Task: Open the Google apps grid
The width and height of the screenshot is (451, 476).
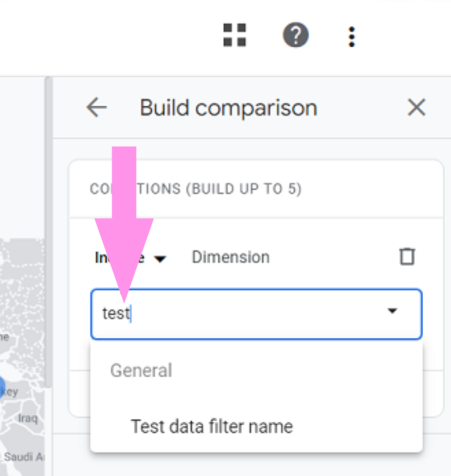Action: click(235, 35)
